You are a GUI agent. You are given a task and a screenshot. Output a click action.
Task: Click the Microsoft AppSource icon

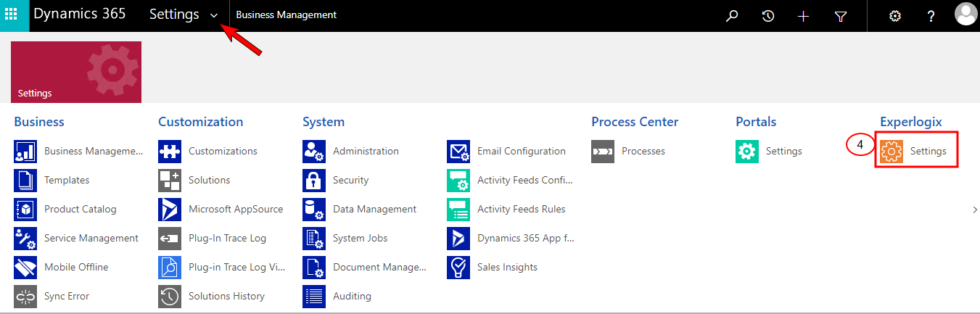click(170, 210)
